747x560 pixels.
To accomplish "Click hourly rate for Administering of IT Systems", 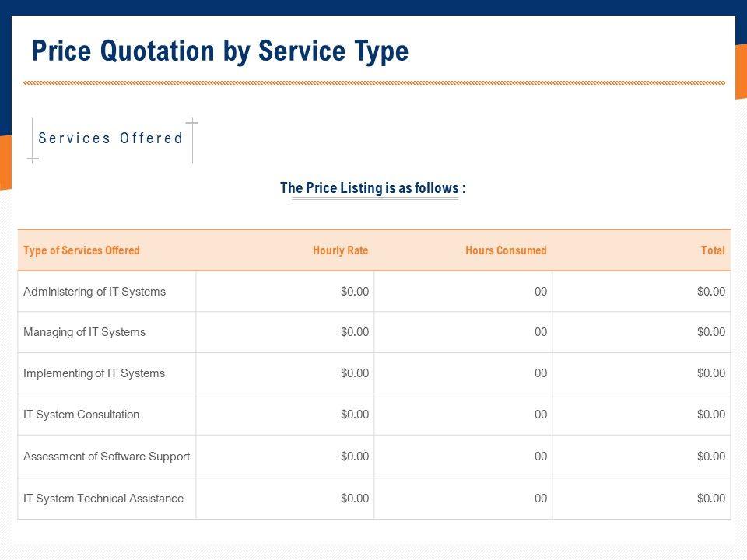I will pyautogui.click(x=355, y=292).
